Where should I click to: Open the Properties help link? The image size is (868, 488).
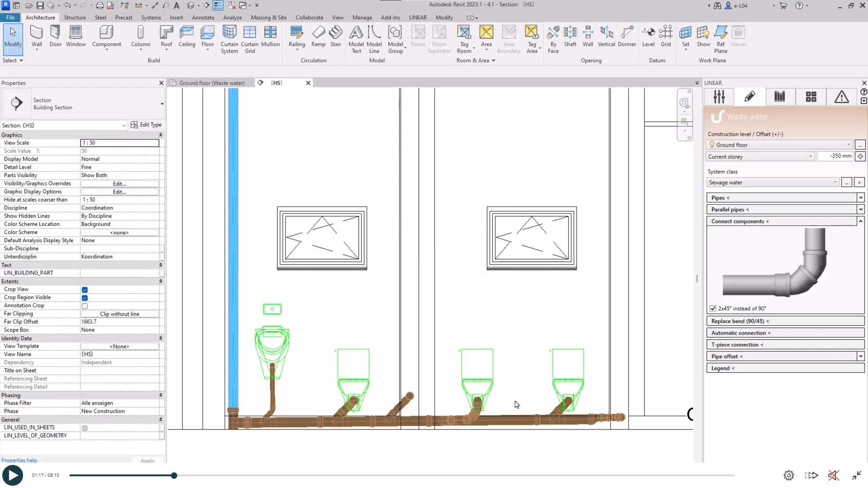point(19,460)
